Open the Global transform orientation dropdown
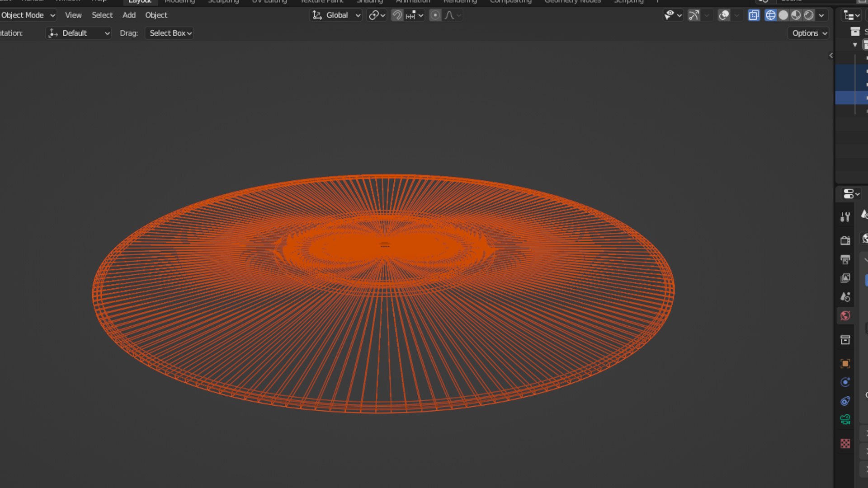 [x=336, y=15]
